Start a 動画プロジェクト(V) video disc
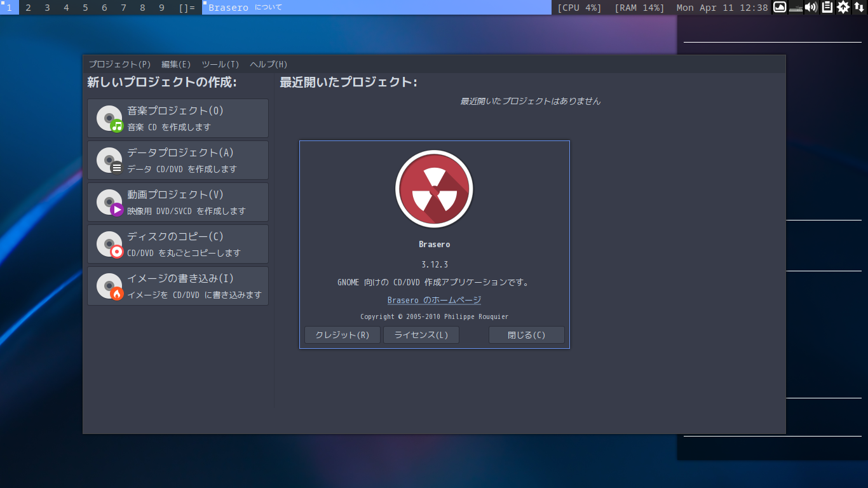 click(178, 202)
